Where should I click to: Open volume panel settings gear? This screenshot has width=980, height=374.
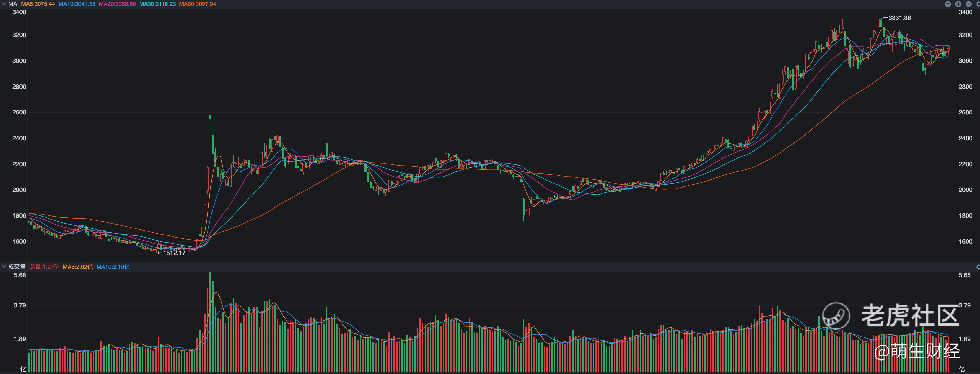tap(978, 267)
